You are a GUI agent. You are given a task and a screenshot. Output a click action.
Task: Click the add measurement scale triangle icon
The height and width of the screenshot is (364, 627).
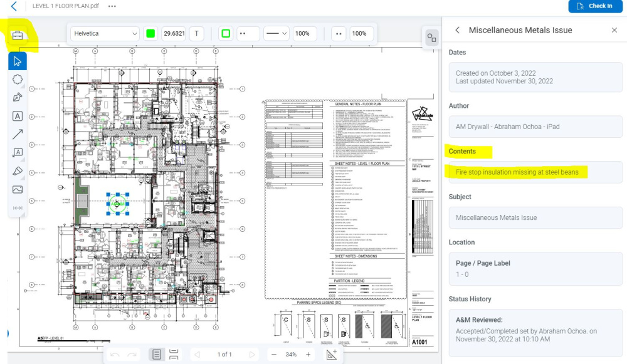coord(332,354)
